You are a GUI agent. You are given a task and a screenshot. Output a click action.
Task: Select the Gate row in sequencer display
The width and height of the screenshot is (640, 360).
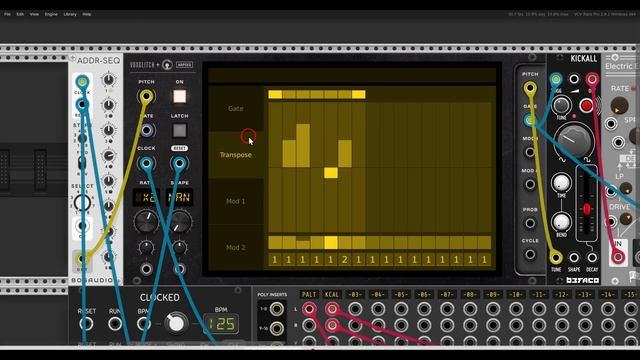pos(236,109)
